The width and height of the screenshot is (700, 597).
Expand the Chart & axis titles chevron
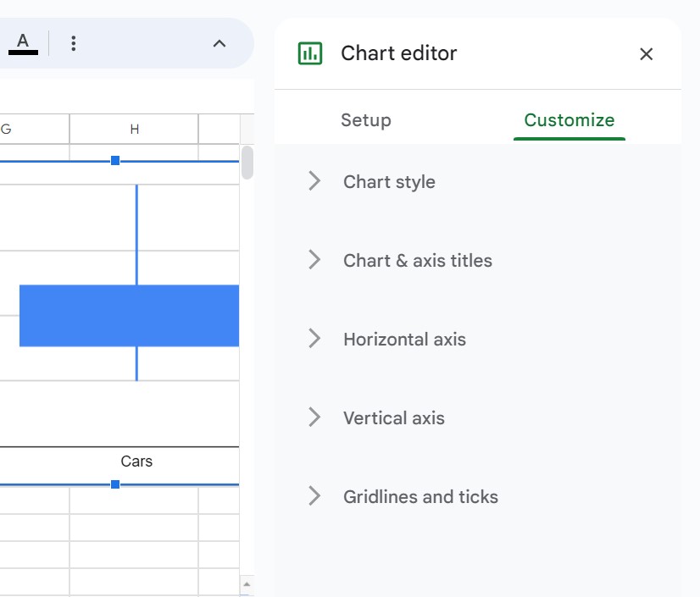pos(314,260)
